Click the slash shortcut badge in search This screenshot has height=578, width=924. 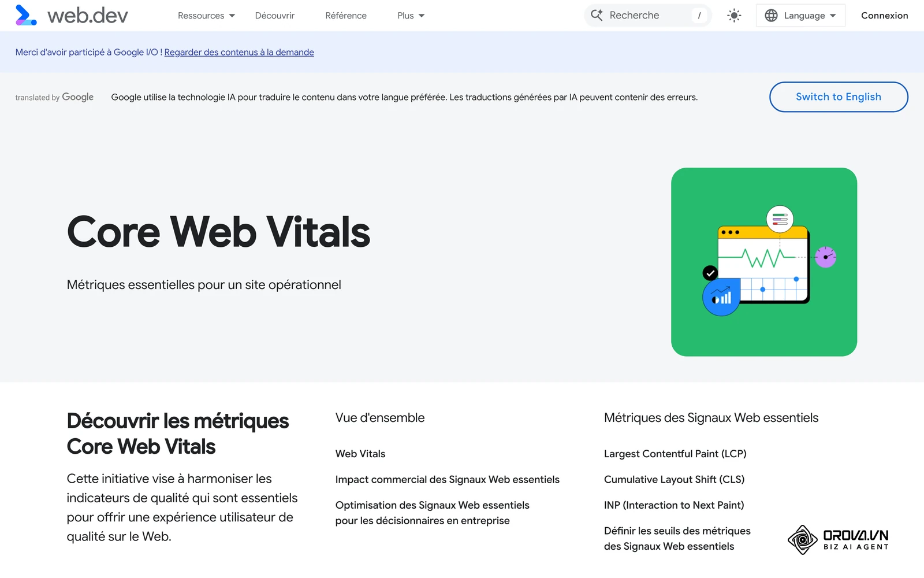(x=699, y=16)
